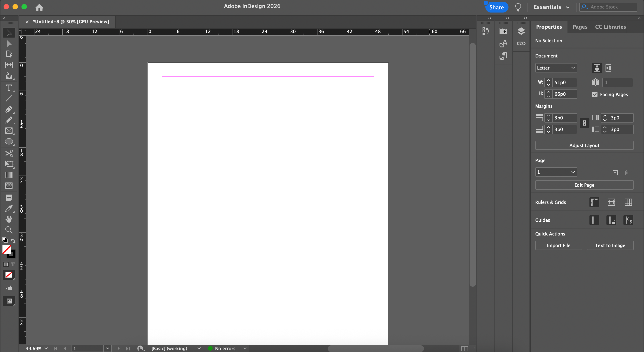This screenshot has width=644, height=352.
Task: Select the Type tool
Action: coord(9,88)
